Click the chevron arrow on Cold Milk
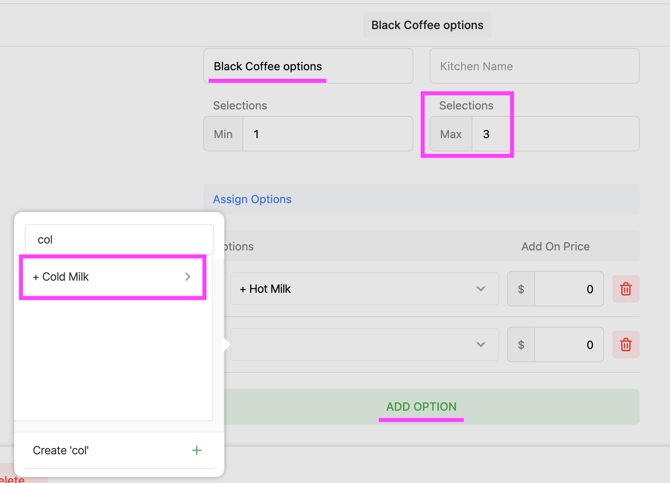 188,277
